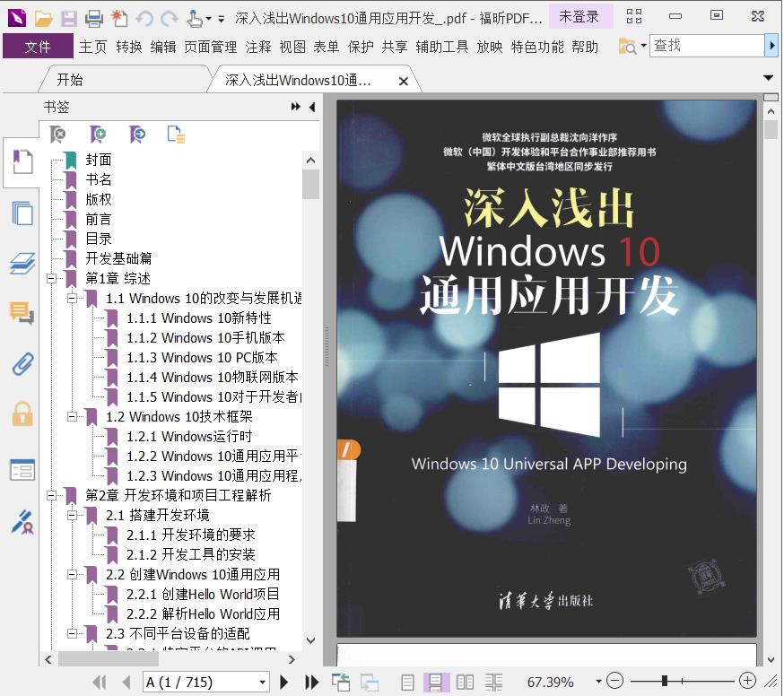
Task: Switch to continuous page view
Action: click(x=435, y=682)
